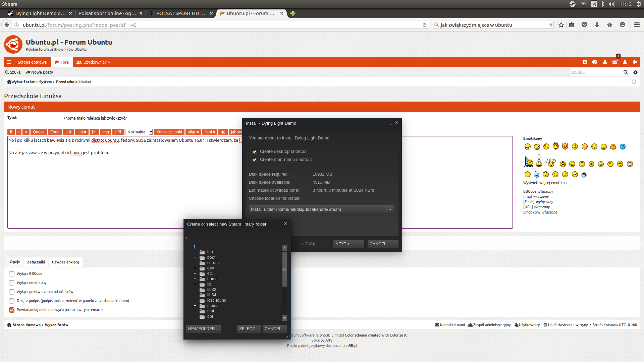Expand the media folder in tree
644x362 pixels.
click(195, 306)
